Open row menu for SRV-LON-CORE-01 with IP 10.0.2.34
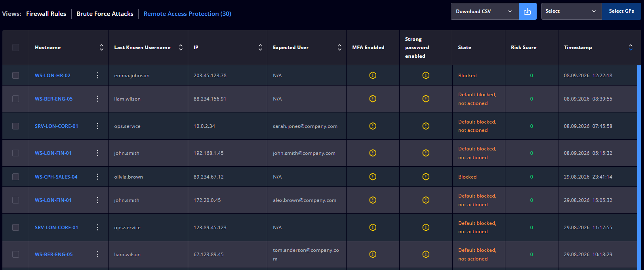The image size is (644, 270). 97,126
